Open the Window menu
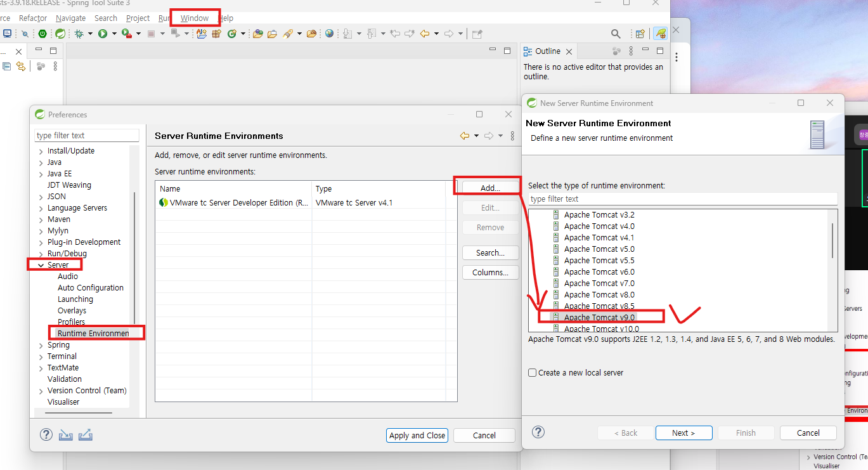This screenshot has width=868, height=470. click(195, 18)
